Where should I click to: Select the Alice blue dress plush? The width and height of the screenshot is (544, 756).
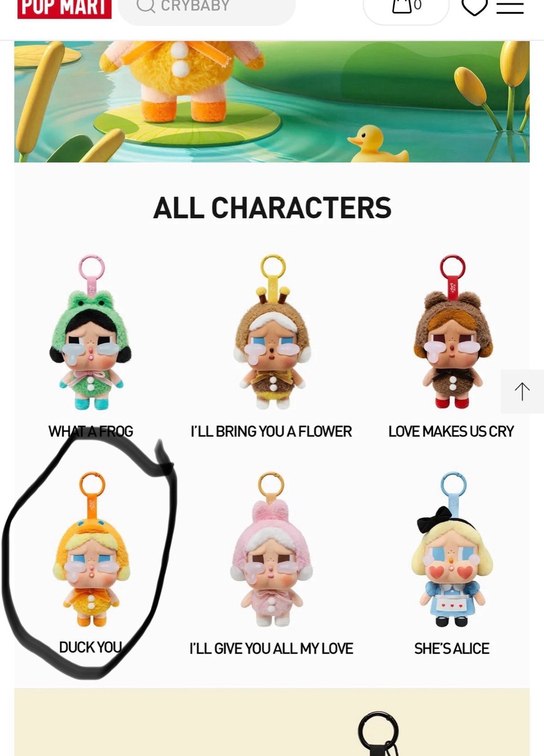[x=452, y=550]
